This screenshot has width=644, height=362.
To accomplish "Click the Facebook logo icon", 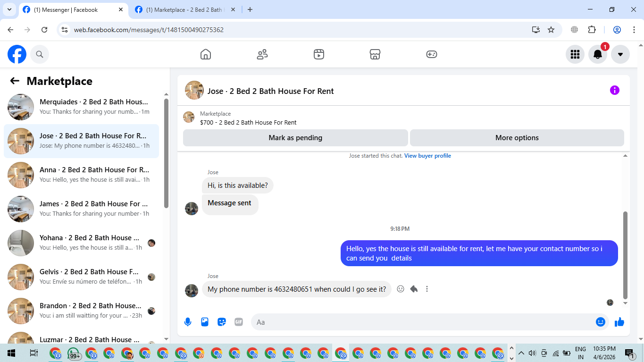I will pos(17,54).
